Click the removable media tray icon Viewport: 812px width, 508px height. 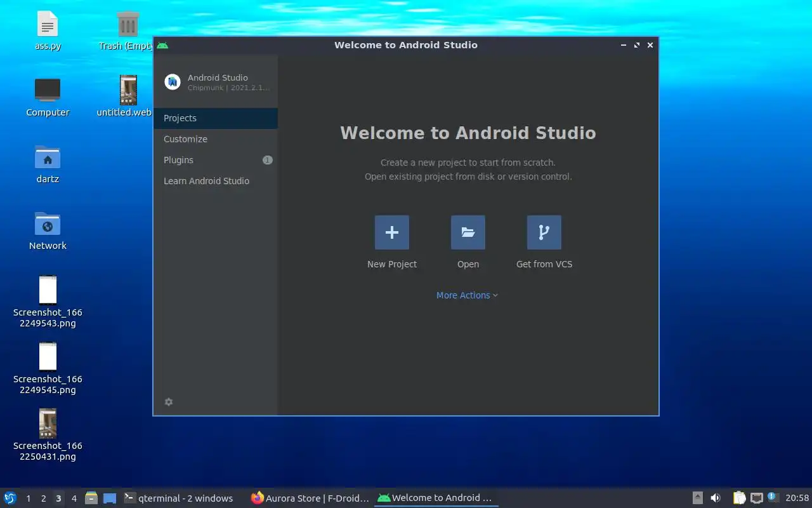(x=697, y=498)
